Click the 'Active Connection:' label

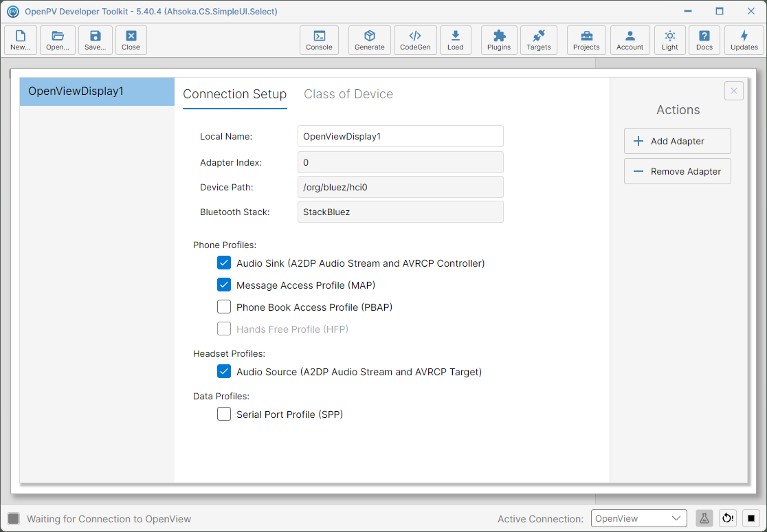pos(540,519)
